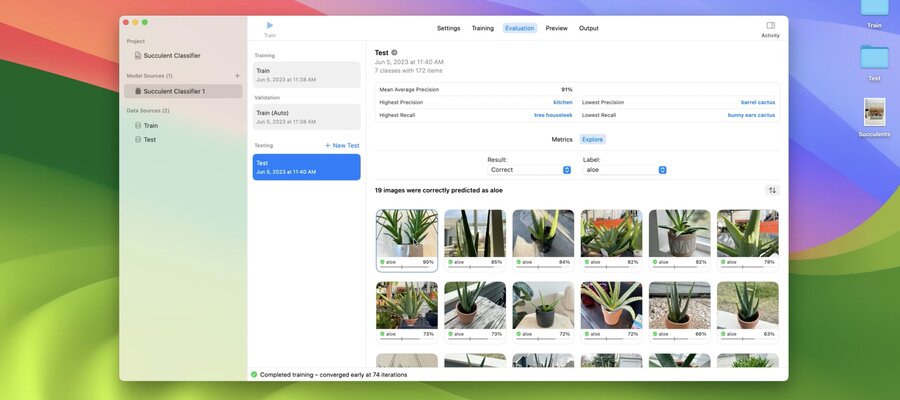
Task: Open the Succulents file on the desktop
Action: coord(874,112)
